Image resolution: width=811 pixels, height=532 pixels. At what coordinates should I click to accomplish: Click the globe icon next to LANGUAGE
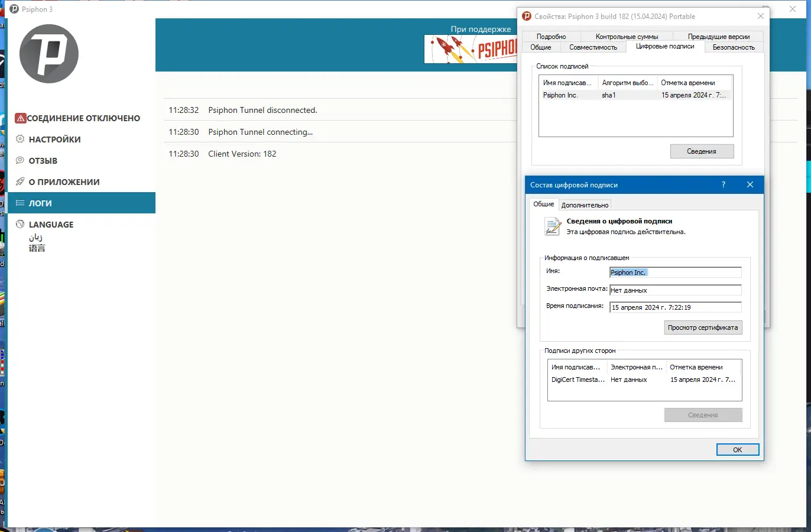[x=20, y=224]
